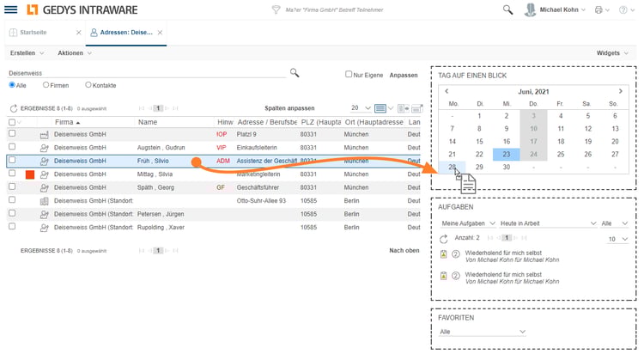Open Meine Aufgaben filter dropdown
The width and height of the screenshot is (644, 354).
(468, 223)
